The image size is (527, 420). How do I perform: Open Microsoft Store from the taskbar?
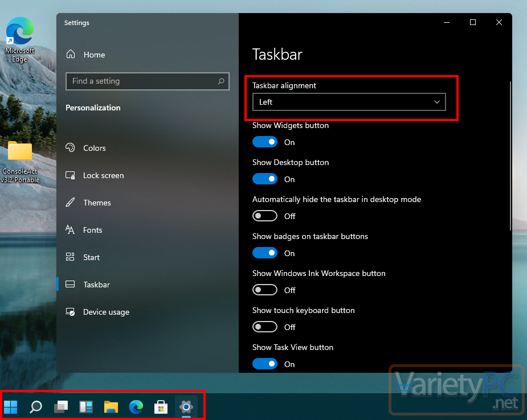161,407
